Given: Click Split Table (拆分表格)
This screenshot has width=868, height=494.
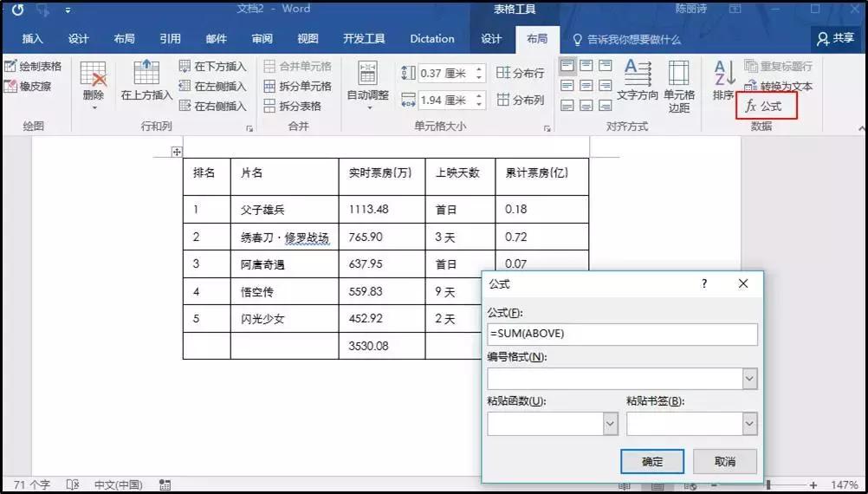Looking at the screenshot, I should pos(293,107).
